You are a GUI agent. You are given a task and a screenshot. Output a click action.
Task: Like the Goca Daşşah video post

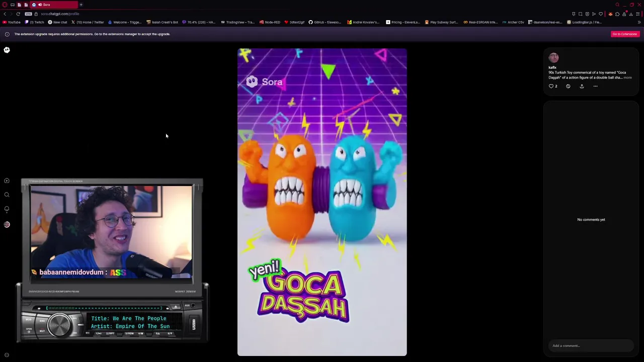point(551,86)
